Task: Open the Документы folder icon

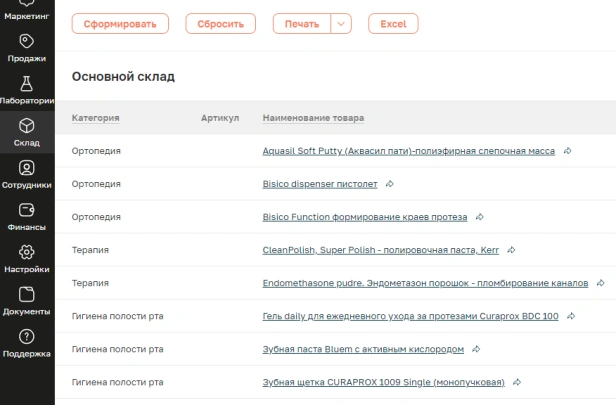Action: [x=27, y=295]
